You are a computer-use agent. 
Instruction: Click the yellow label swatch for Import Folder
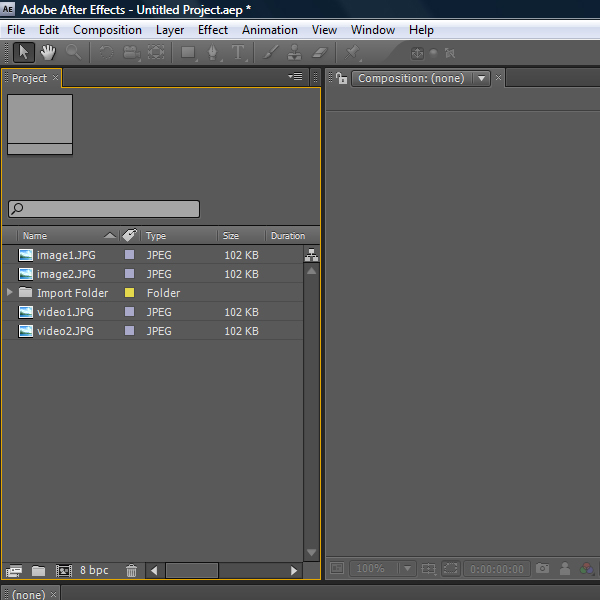point(130,293)
